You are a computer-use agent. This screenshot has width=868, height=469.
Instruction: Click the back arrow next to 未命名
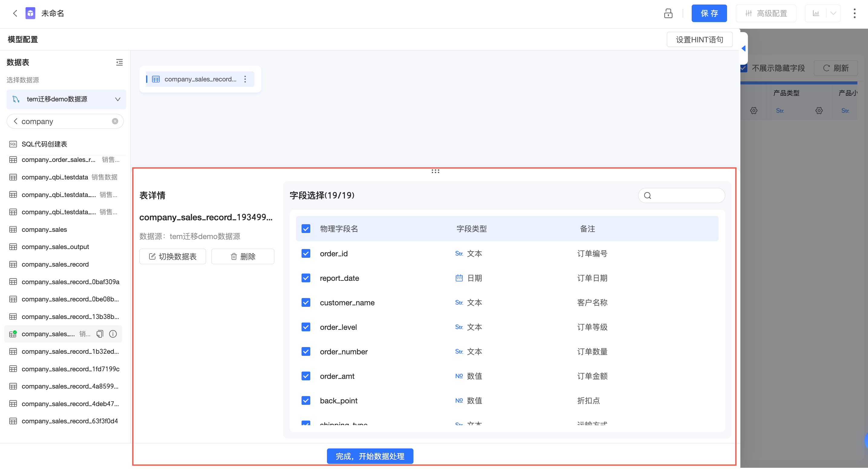[15, 13]
